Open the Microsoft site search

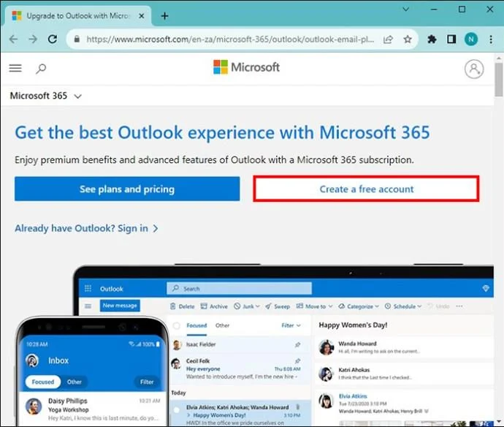(x=41, y=68)
